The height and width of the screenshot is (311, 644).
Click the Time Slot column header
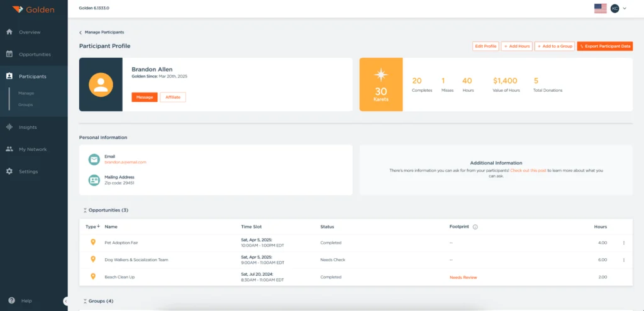tap(252, 226)
